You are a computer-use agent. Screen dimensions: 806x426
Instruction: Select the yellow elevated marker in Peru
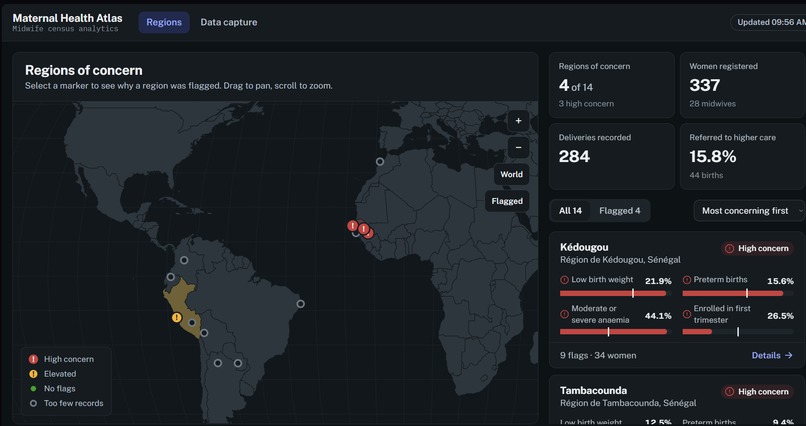coord(177,318)
